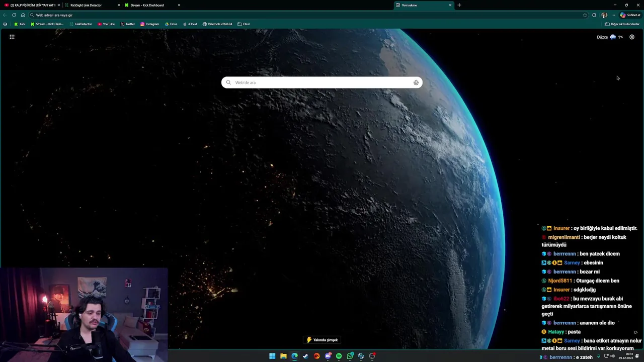Open browser settings and more menu
Image resolution: width=644 pixels, height=362 pixels.
pyautogui.click(x=613, y=15)
